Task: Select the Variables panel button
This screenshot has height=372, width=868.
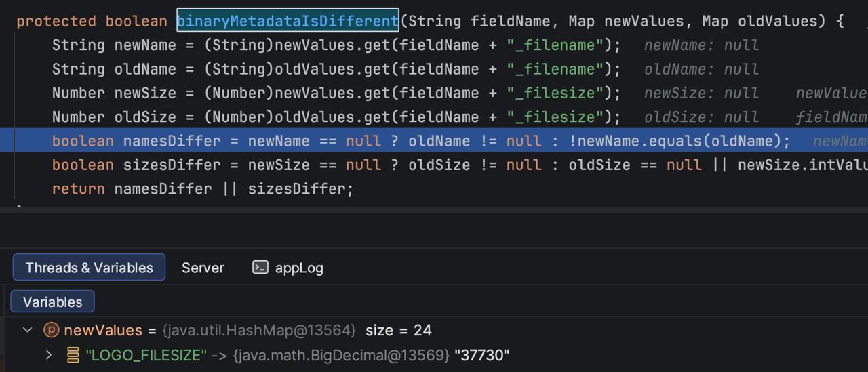Action: 52,302
